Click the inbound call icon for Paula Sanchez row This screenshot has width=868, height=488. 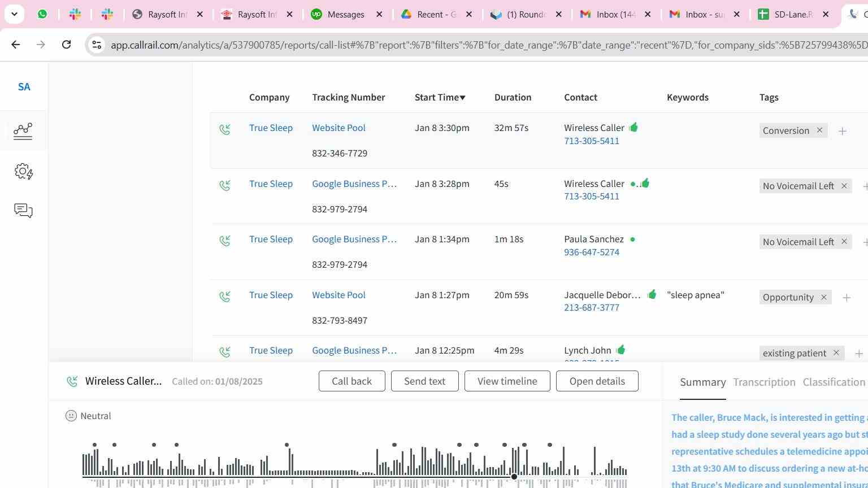point(225,241)
